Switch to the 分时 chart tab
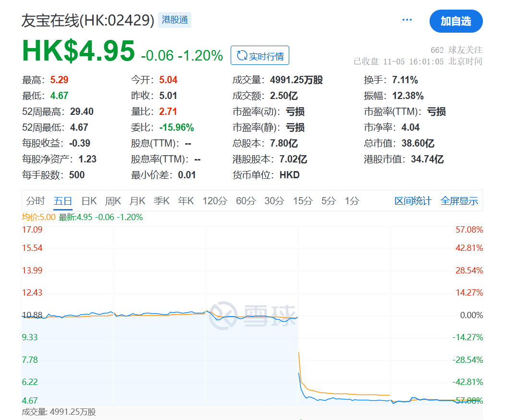This screenshot has height=420, width=505. coord(36,201)
